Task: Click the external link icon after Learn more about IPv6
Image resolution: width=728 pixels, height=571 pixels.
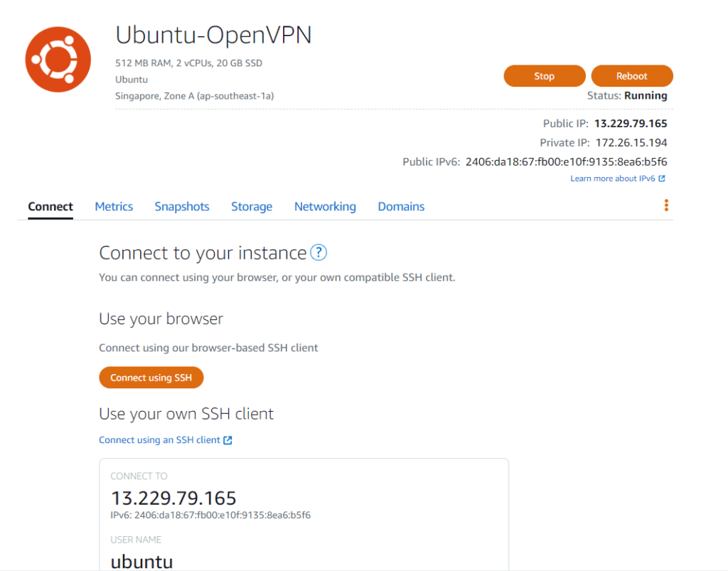Action: 662,178
